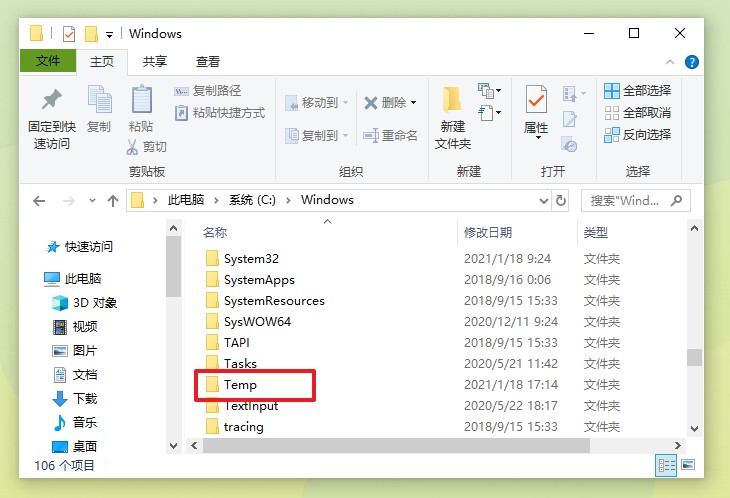Switch to the View (查看) tab

click(208, 61)
